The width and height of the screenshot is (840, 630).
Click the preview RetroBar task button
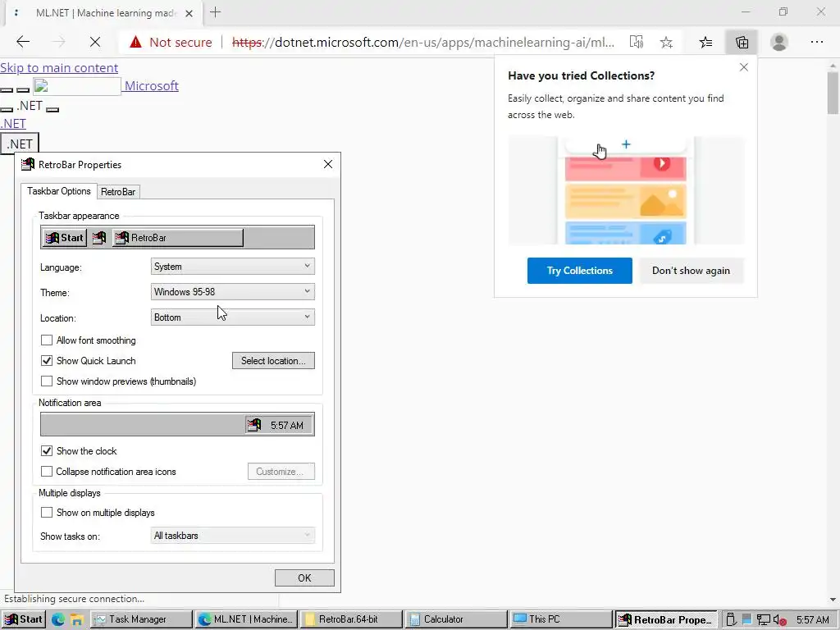point(177,237)
